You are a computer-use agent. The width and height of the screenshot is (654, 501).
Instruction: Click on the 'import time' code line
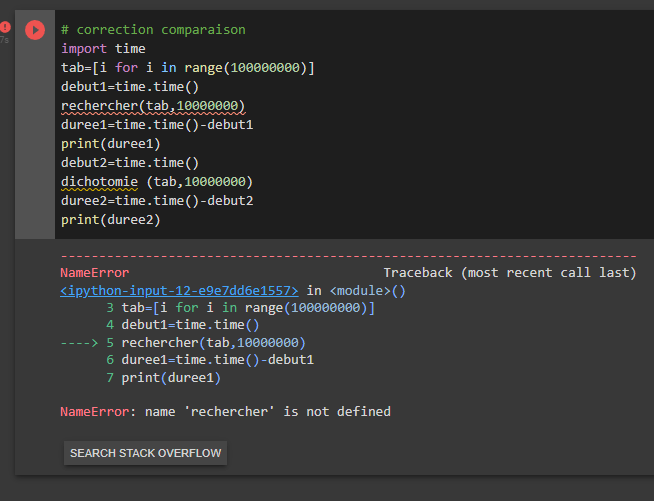pyautogui.click(x=103, y=48)
